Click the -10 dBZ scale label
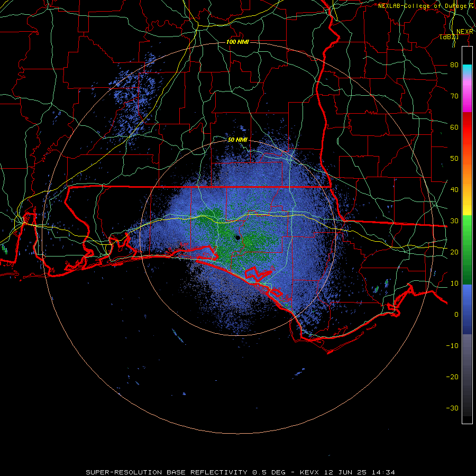The image size is (476, 476). click(452, 346)
